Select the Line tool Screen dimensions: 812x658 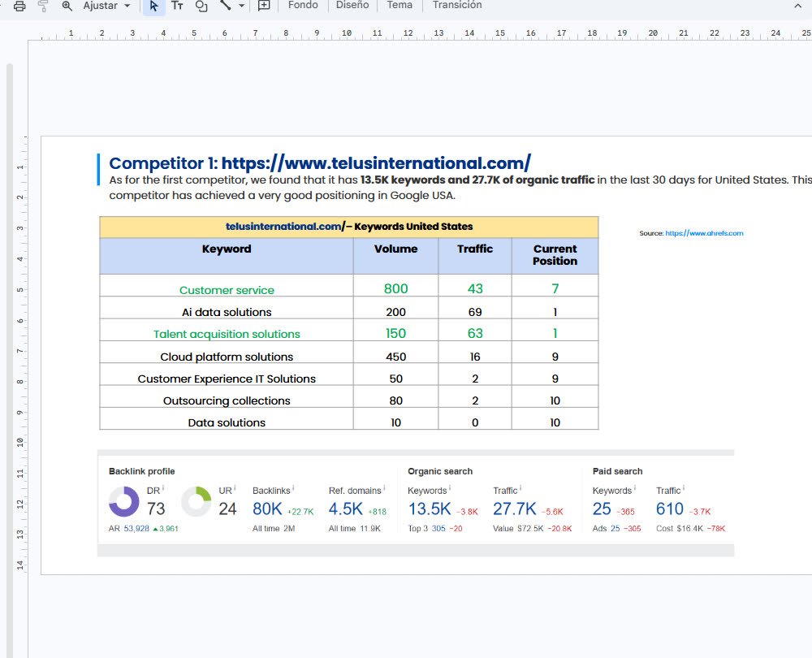pos(225,5)
